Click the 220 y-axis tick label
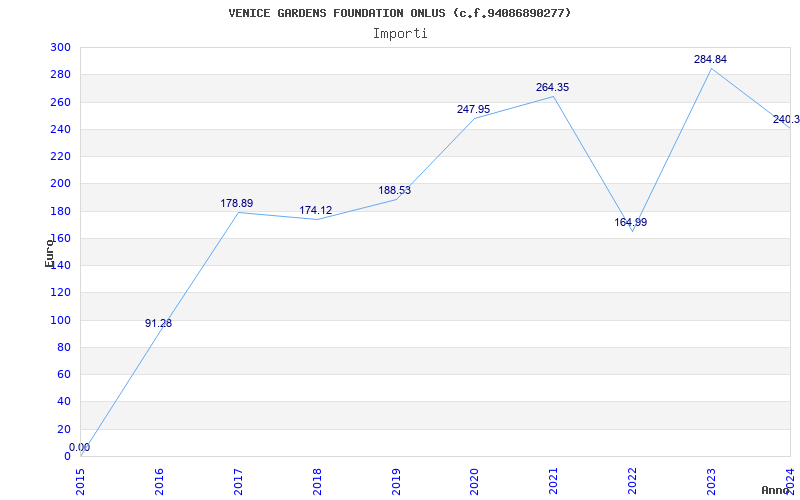This screenshot has width=800, height=500. tap(61, 156)
